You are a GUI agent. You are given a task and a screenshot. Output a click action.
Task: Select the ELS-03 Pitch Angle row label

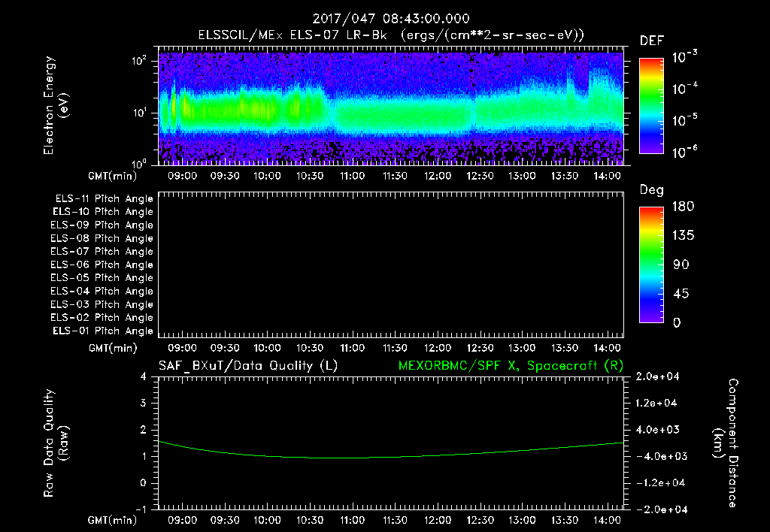102,304
